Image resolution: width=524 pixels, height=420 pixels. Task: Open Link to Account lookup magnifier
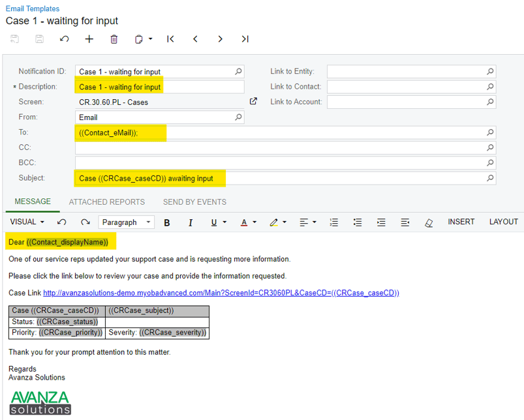coord(490,102)
